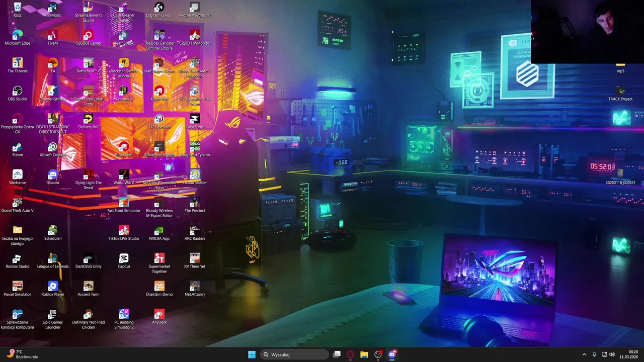Open Roblox Studio shortcut
Screen dimensions: 644x362
pyautogui.click(x=18, y=260)
